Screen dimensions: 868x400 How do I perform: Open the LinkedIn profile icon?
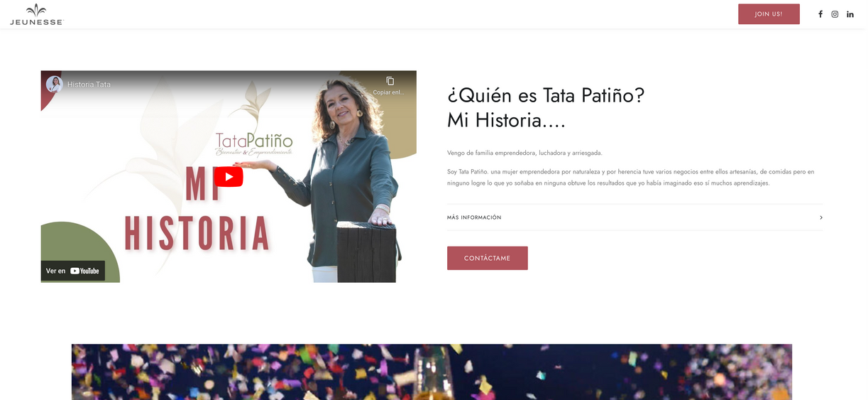pos(850,14)
